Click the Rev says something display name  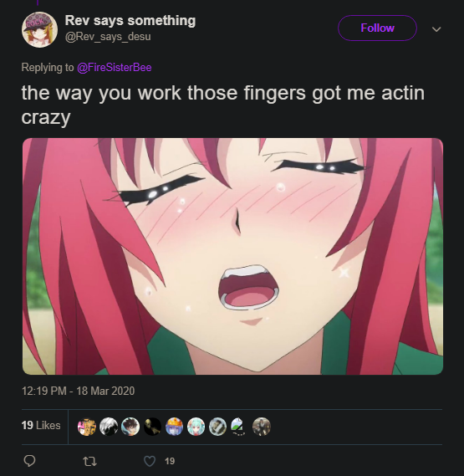(130, 21)
